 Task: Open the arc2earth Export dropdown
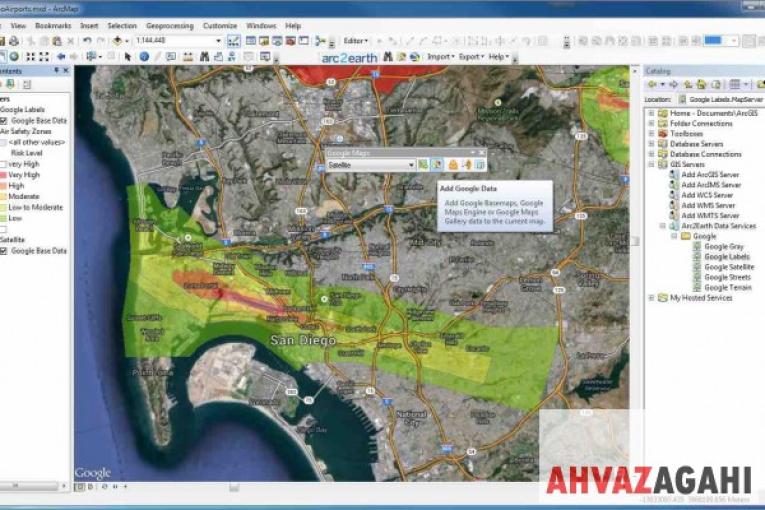coord(471,57)
